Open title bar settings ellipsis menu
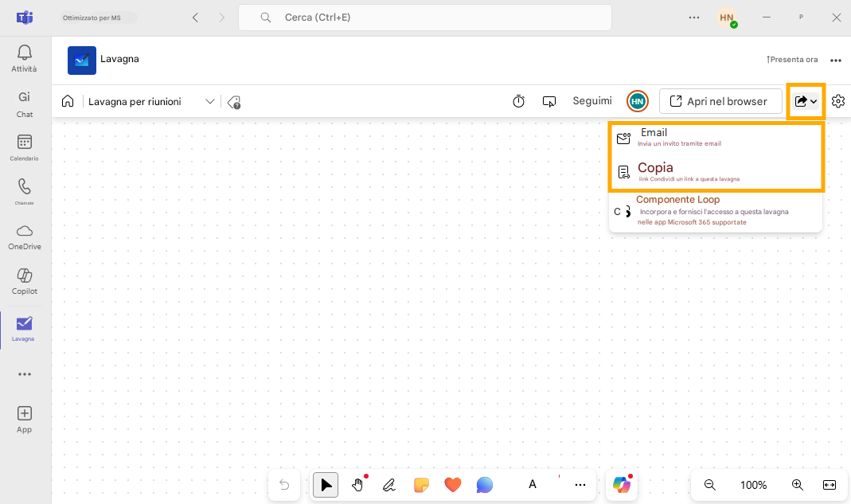The height and width of the screenshot is (504, 851). (x=694, y=18)
